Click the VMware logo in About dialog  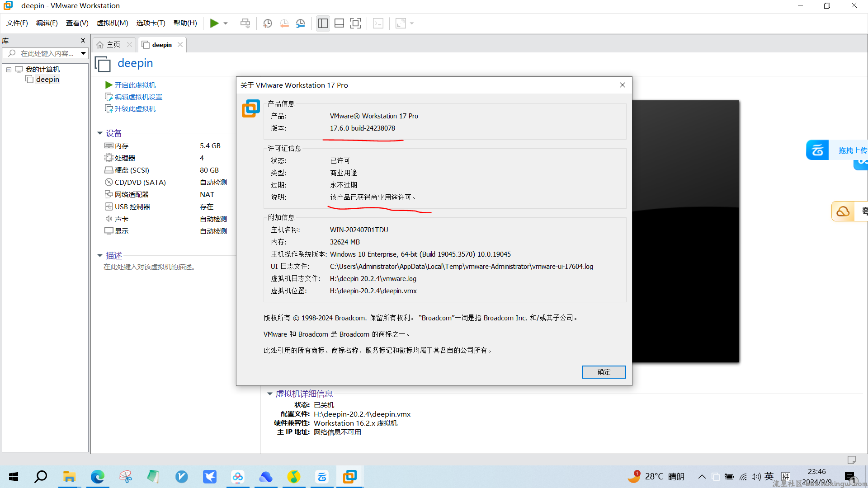(251, 108)
